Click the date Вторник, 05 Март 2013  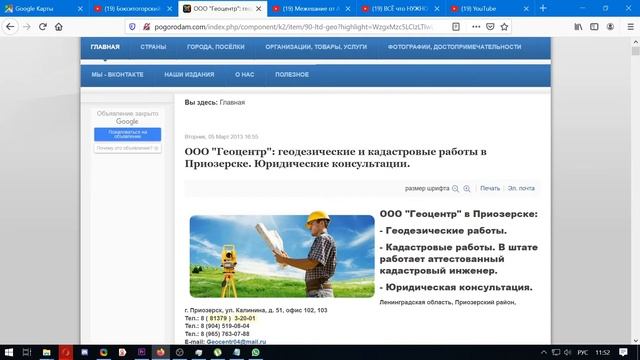(221, 137)
